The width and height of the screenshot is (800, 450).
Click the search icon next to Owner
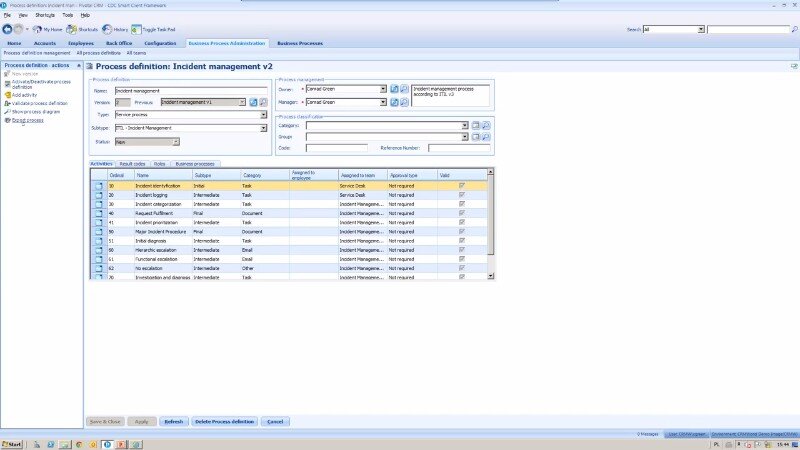click(404, 89)
